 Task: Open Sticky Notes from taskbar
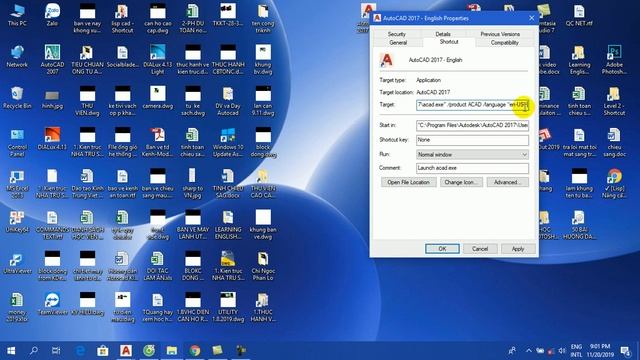coord(218,350)
